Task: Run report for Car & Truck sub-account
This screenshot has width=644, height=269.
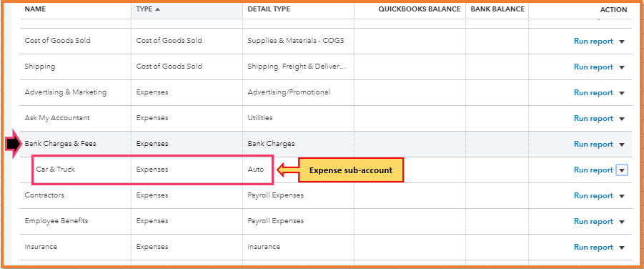Action: 593,170
